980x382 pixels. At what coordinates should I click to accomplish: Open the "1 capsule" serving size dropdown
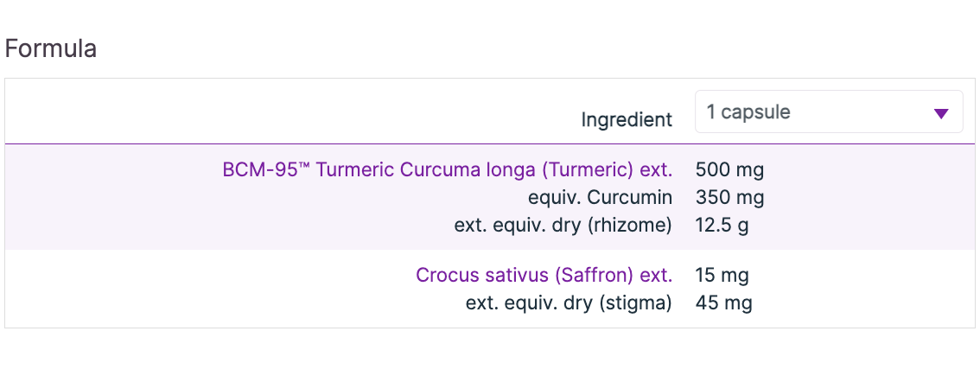click(828, 112)
